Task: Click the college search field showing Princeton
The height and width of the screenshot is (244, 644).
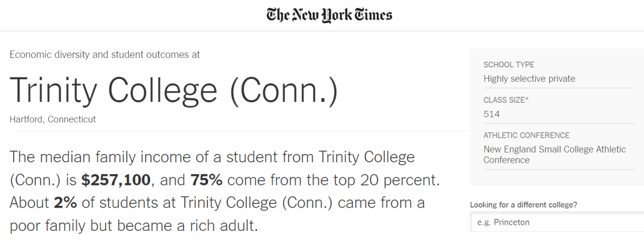Action: (557, 223)
